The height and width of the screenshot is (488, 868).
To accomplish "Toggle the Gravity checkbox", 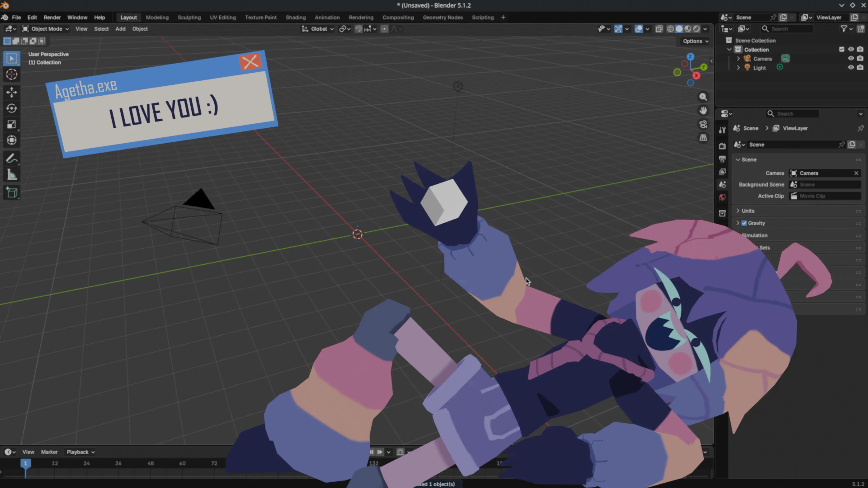I will pyautogui.click(x=744, y=223).
